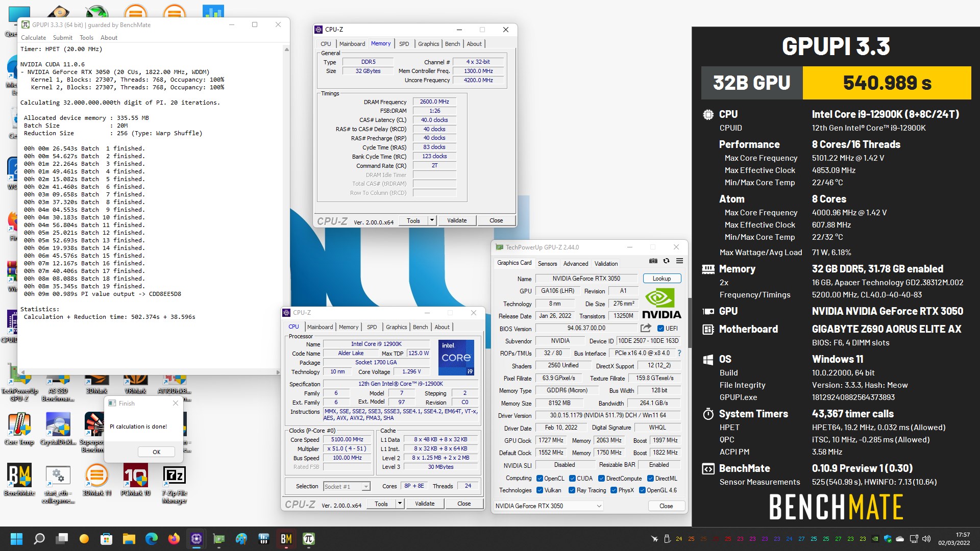
Task: Open taskbar Search
Action: click(39, 539)
